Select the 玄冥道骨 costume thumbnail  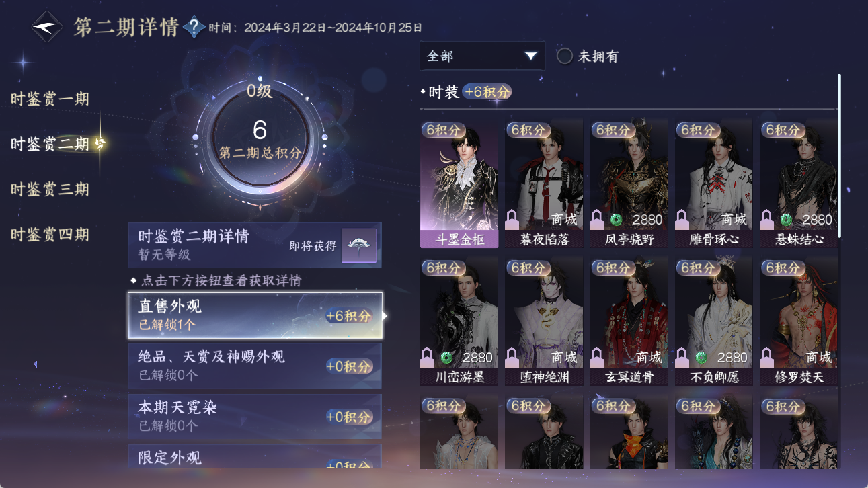[x=629, y=322]
